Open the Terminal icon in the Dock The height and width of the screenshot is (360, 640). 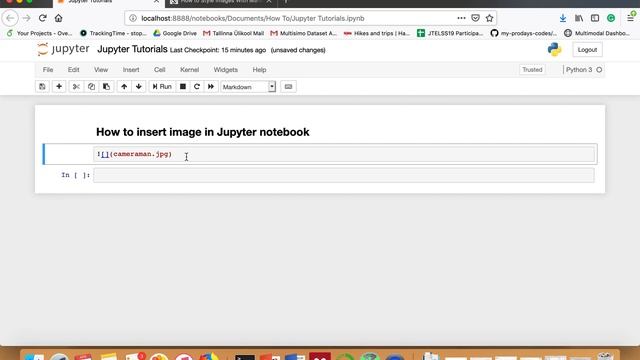tap(244, 357)
